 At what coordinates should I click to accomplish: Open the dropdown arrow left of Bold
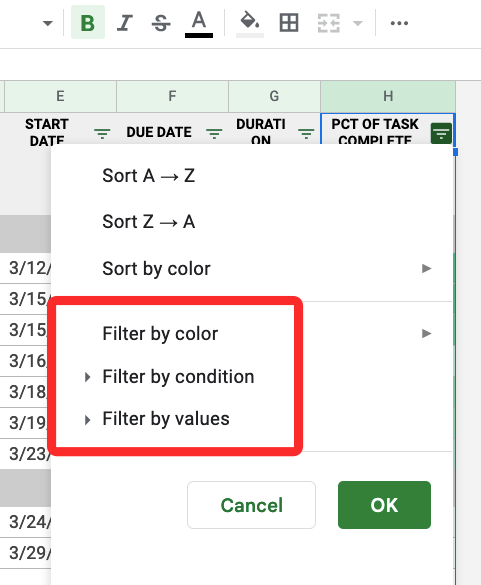[x=47, y=24]
